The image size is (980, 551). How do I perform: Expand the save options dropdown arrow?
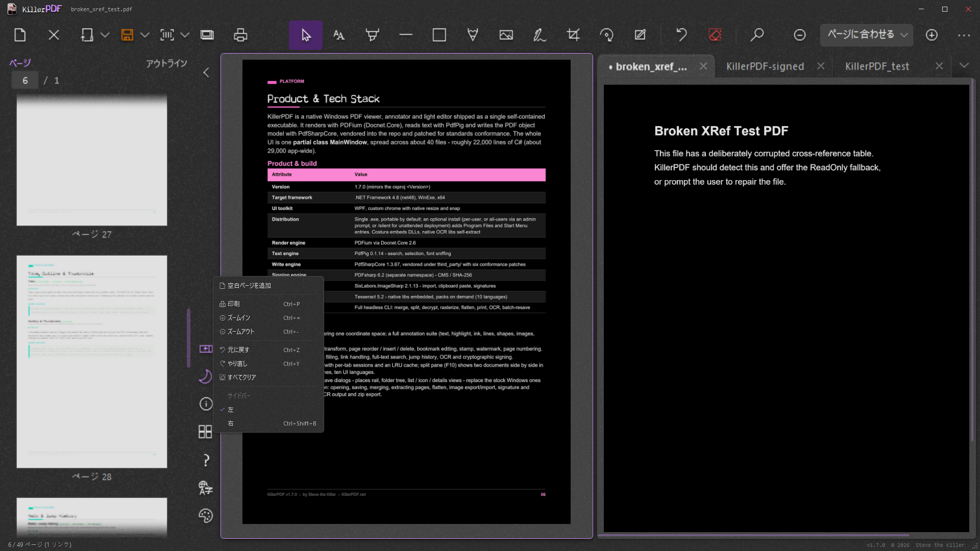point(145,35)
